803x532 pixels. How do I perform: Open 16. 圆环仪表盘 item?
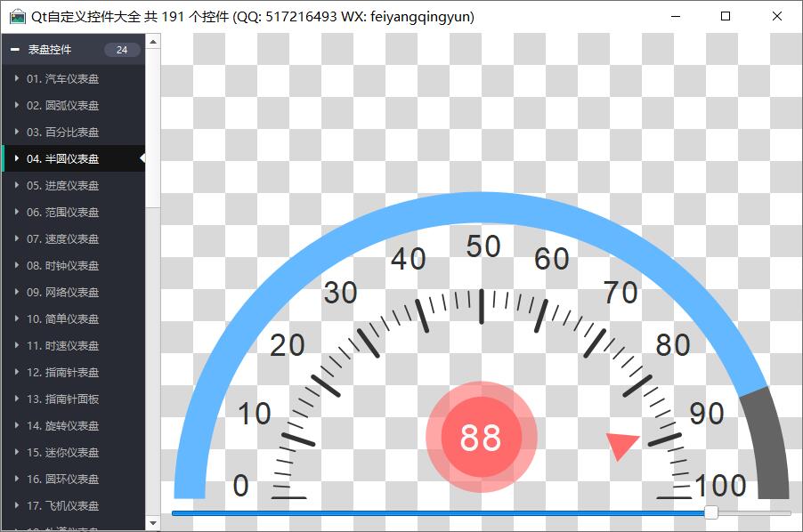62,480
